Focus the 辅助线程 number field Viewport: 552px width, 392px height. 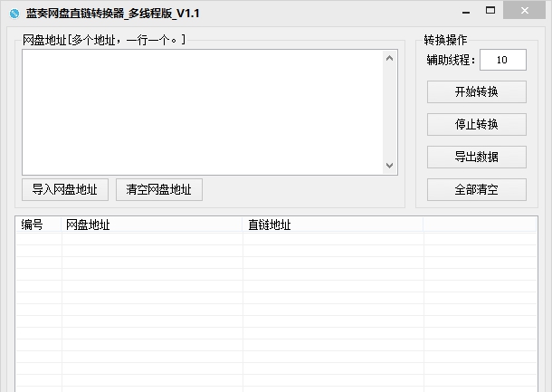[503, 60]
